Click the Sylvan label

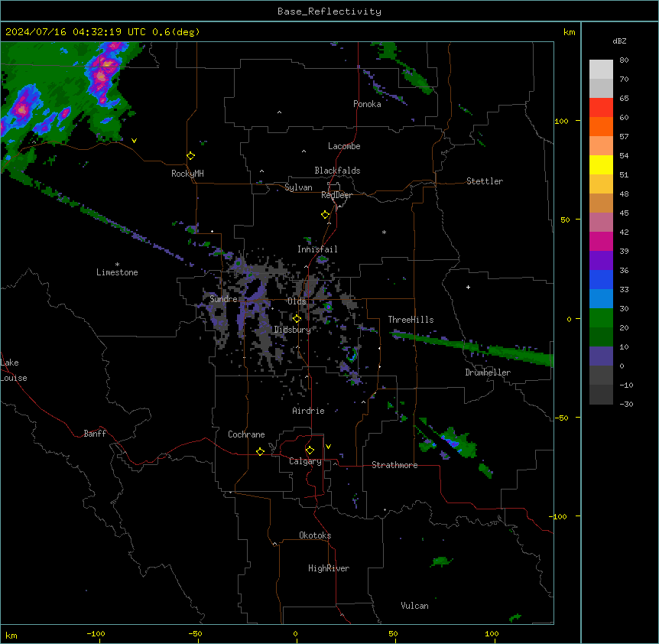pos(298,187)
